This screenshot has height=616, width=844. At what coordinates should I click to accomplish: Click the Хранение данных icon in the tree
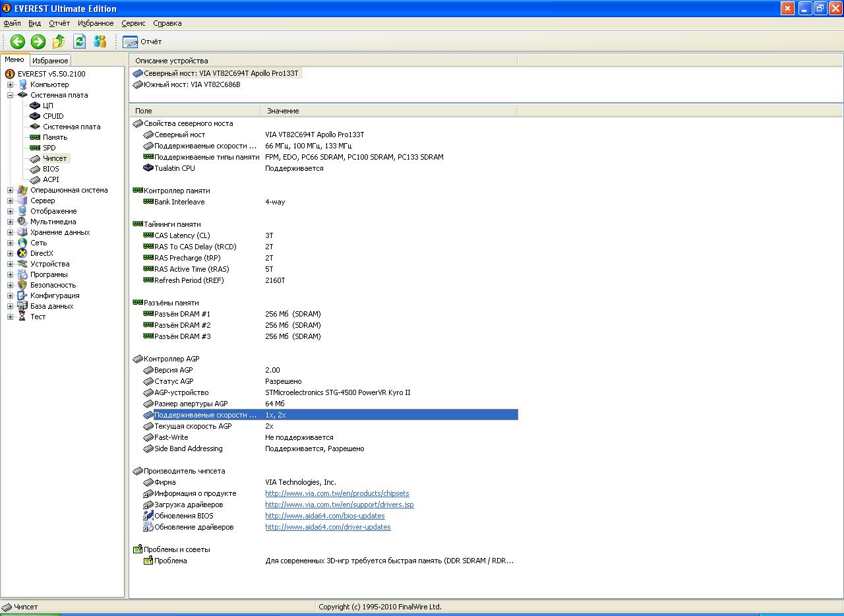coord(22,232)
